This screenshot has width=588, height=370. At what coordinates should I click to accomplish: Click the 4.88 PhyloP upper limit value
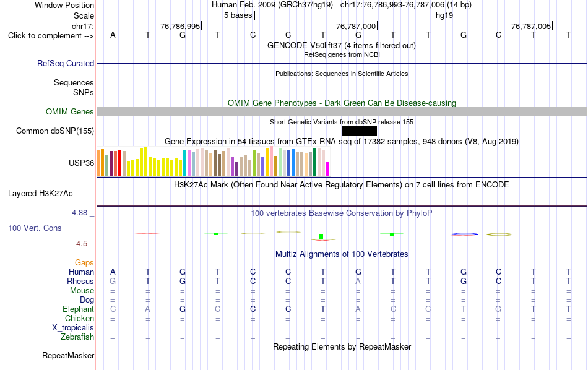(x=79, y=213)
